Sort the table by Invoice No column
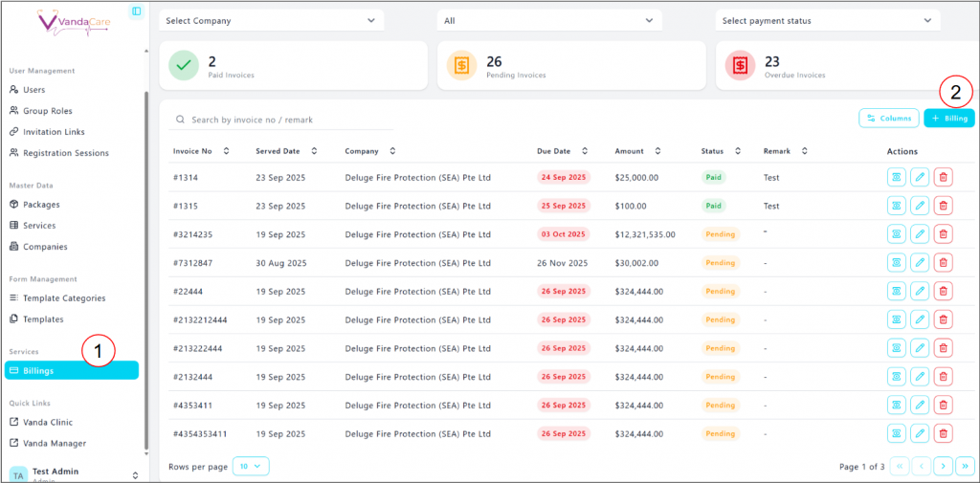The image size is (980, 483). click(226, 151)
